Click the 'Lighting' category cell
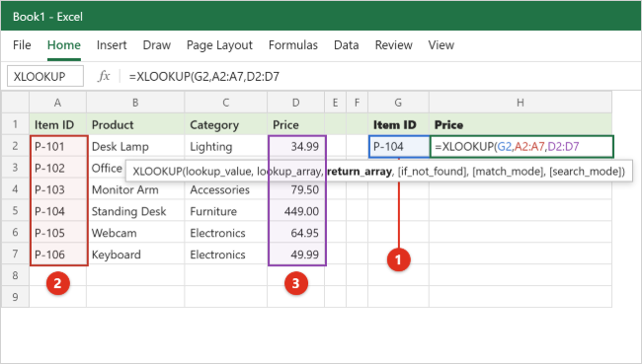This screenshot has height=364, width=642. coord(226,146)
